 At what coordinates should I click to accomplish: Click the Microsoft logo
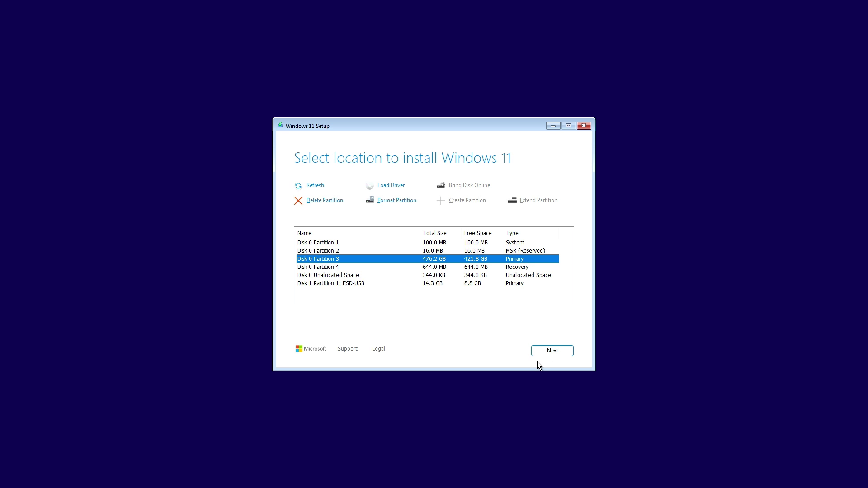click(299, 348)
